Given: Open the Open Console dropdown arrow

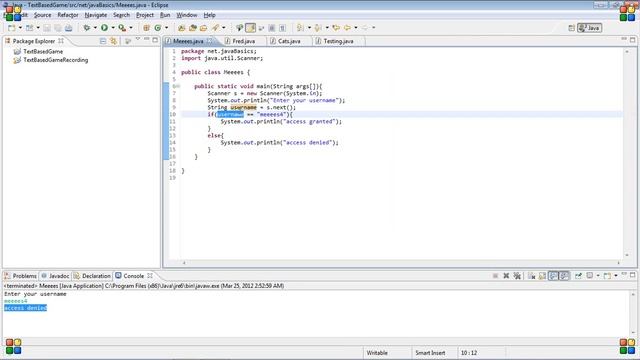Looking at the screenshot, I should point(616,276).
